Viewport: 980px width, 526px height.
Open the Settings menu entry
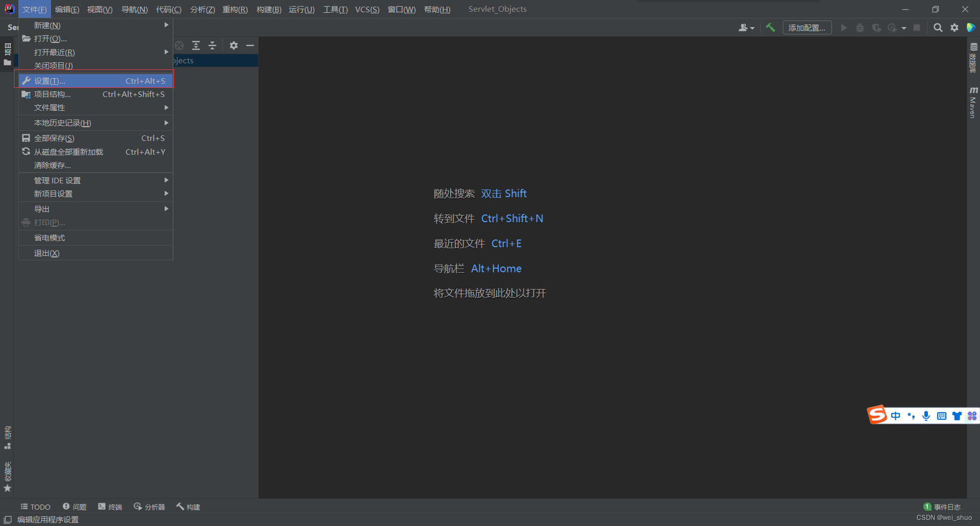[96, 81]
